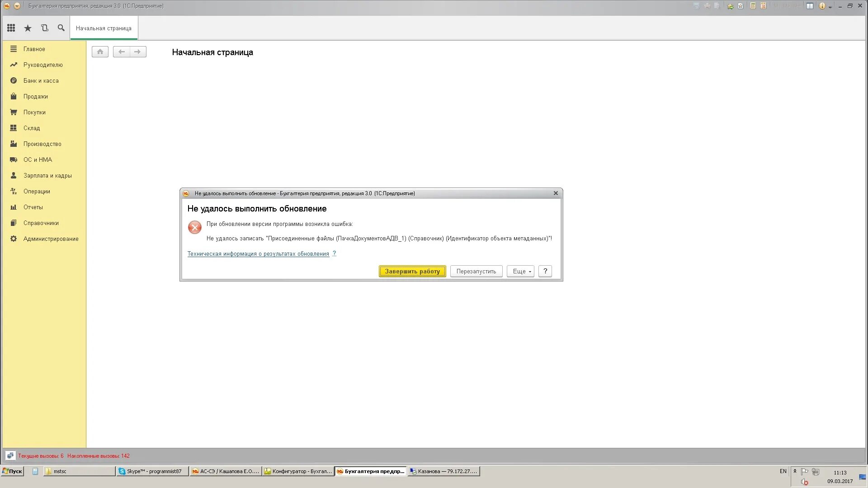Image resolution: width=868 pixels, height=488 pixels.
Task: Open the sections menu grid icon
Action: tap(11, 28)
